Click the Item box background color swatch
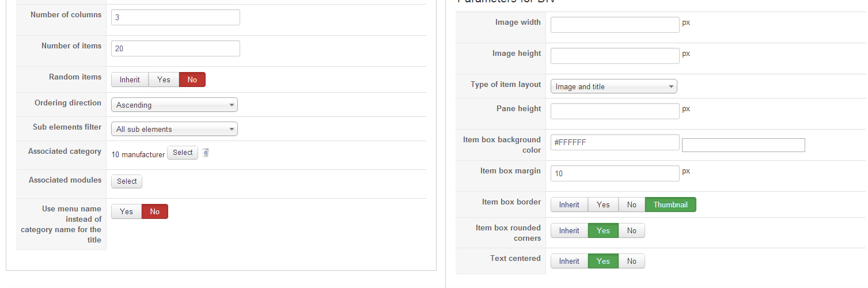This screenshot has width=868, height=288. 743,145
